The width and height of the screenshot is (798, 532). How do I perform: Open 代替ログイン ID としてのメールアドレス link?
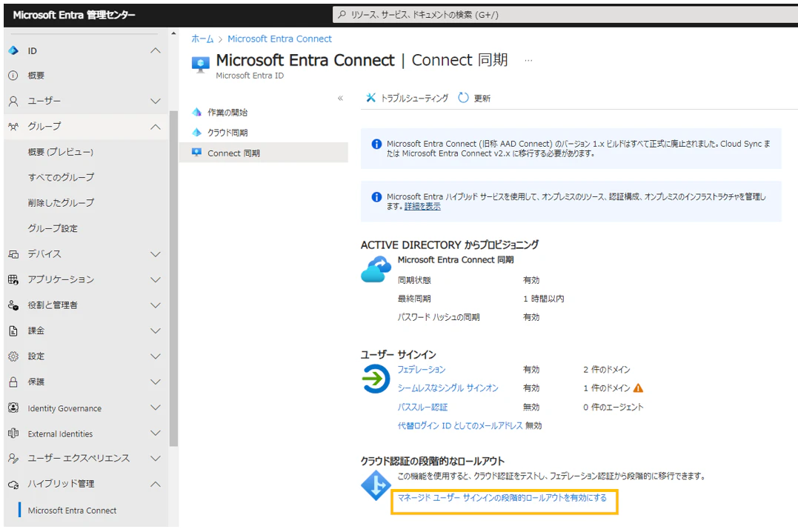[460, 425]
